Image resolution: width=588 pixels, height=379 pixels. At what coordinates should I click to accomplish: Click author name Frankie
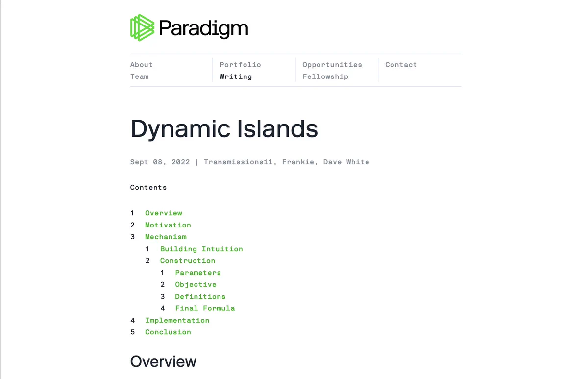(x=297, y=162)
